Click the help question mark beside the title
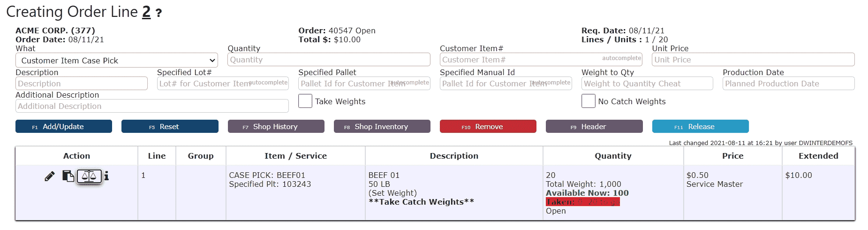This screenshot has height=230, width=868. pyautogui.click(x=159, y=13)
